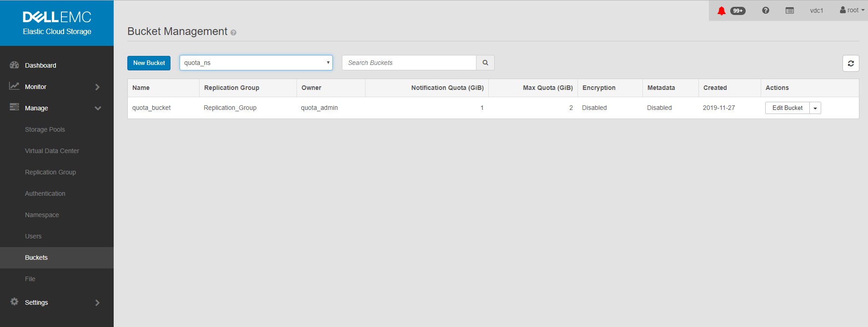Go to Virtual Data Center page
This screenshot has height=327, width=868.
[x=52, y=151]
